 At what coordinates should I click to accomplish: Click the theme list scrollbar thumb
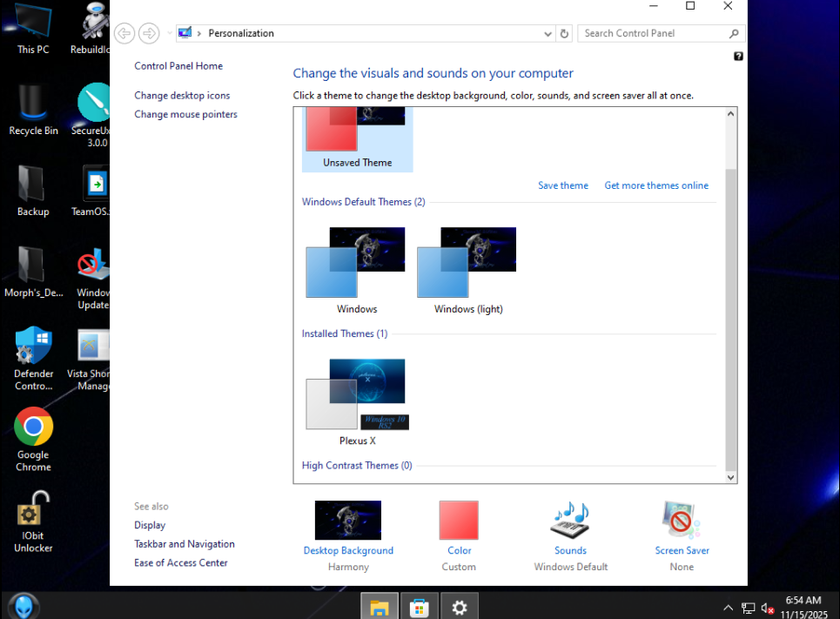(730, 320)
